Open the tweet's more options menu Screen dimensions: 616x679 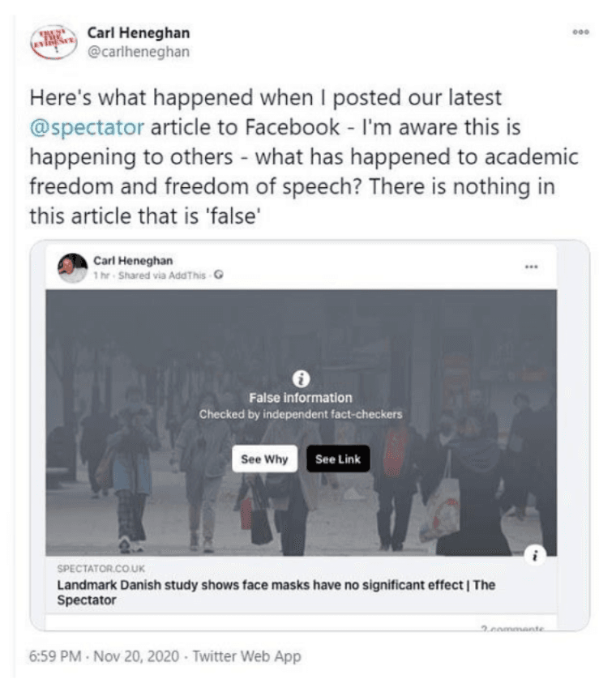click(x=580, y=32)
